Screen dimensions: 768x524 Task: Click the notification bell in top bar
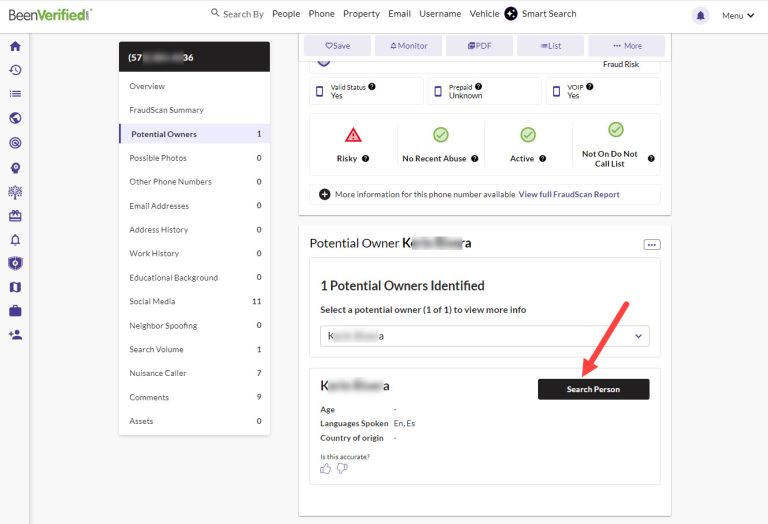point(700,15)
